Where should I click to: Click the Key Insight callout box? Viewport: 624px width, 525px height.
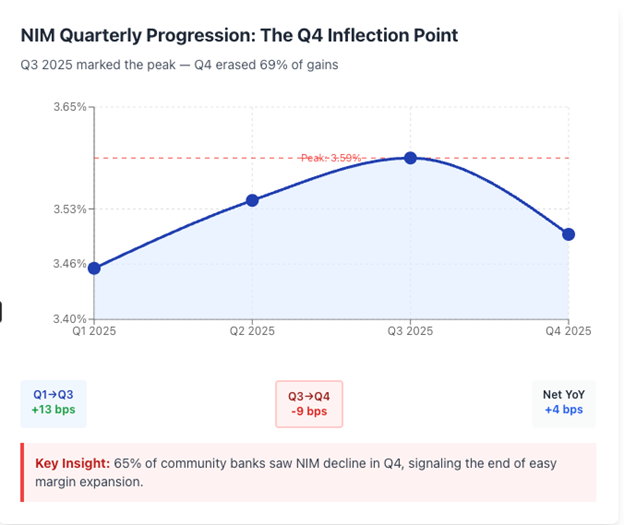tap(308, 472)
